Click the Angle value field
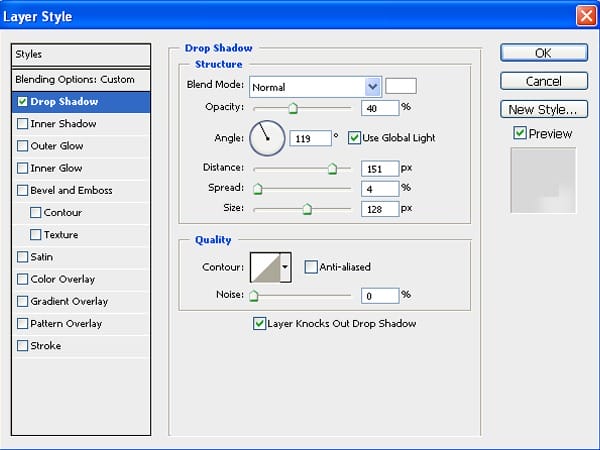This screenshot has width=600, height=450. coord(310,138)
